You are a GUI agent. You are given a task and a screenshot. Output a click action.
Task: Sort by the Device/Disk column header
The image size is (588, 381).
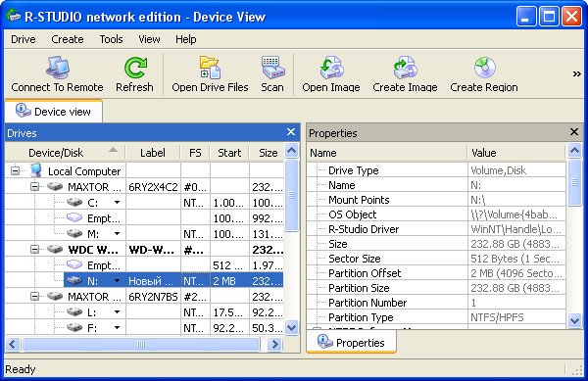(66, 153)
